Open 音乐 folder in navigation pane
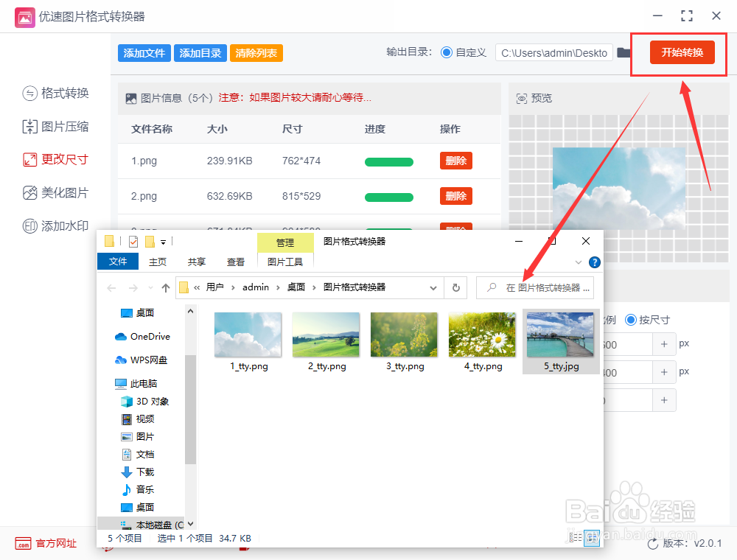 (138, 489)
